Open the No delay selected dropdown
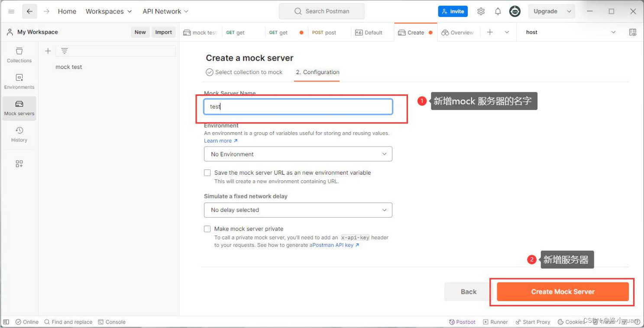The width and height of the screenshot is (644, 328). click(x=298, y=210)
